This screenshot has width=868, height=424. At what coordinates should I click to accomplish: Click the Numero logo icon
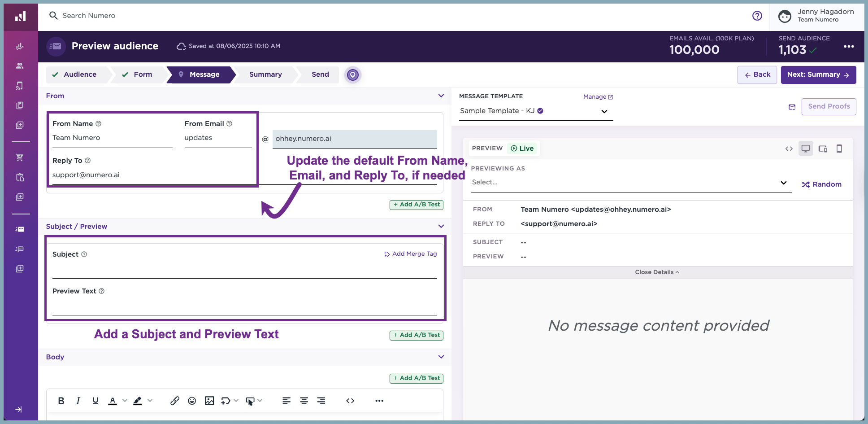point(21,17)
